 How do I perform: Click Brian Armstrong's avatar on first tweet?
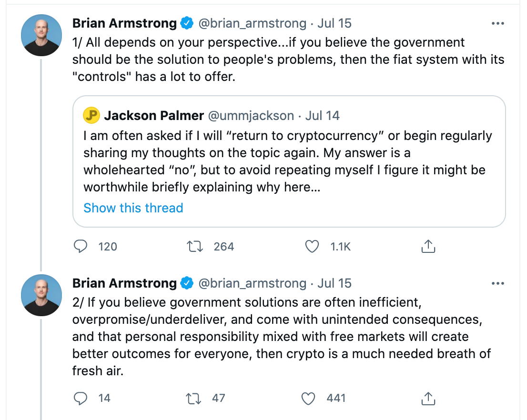(x=42, y=35)
